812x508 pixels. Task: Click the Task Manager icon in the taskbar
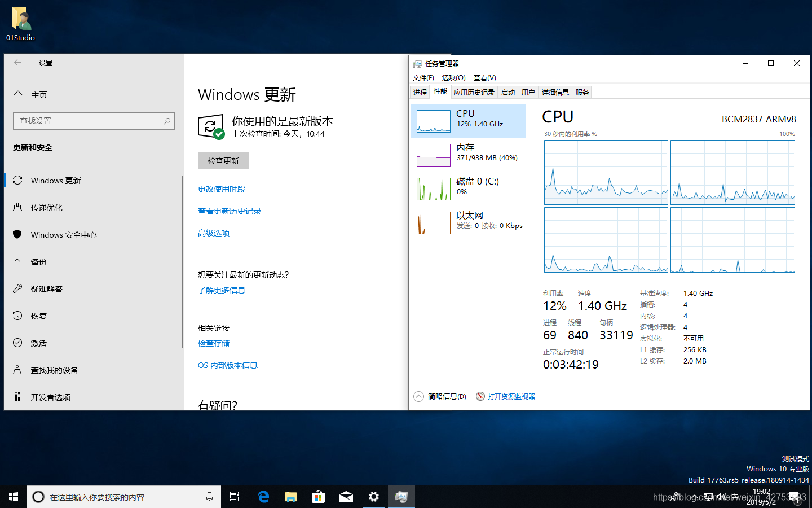point(401,497)
